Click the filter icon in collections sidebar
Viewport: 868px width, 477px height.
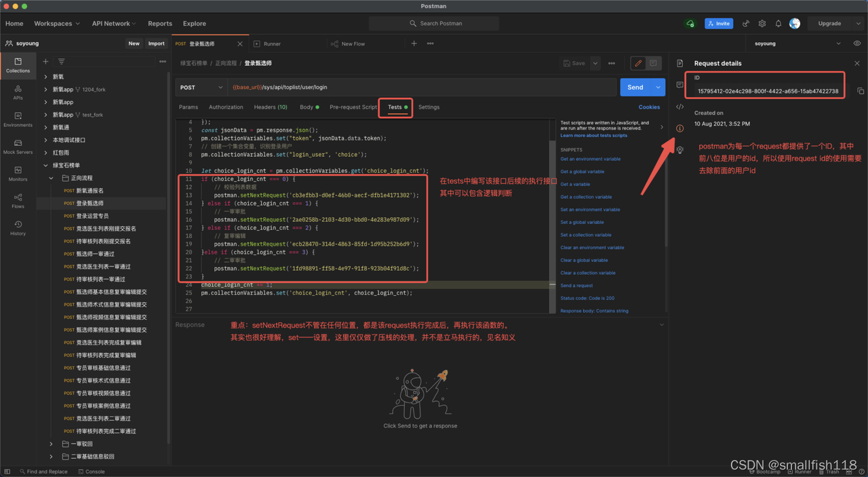click(61, 62)
